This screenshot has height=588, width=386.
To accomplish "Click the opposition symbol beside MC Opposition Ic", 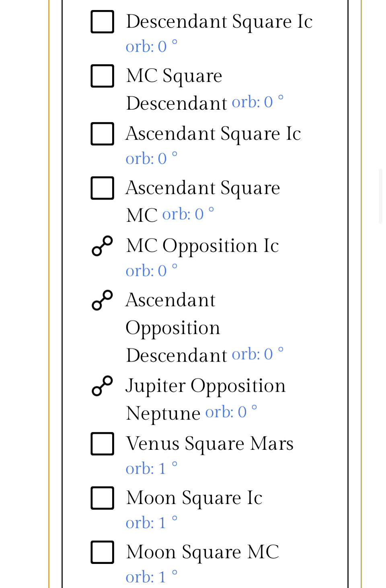I will tap(103, 246).
